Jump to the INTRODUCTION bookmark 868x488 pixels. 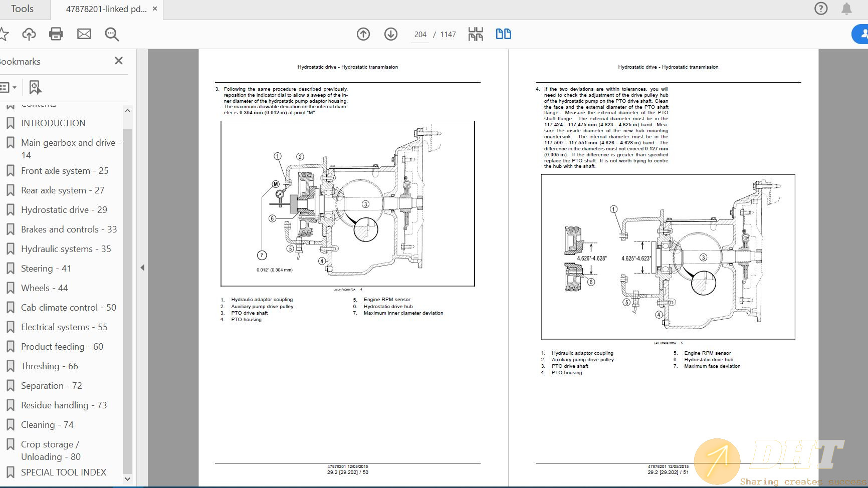[53, 123]
